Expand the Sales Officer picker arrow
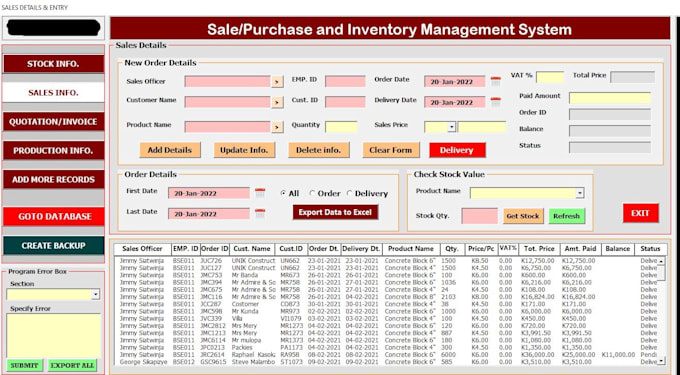The height and width of the screenshot is (375, 680). coord(278,82)
